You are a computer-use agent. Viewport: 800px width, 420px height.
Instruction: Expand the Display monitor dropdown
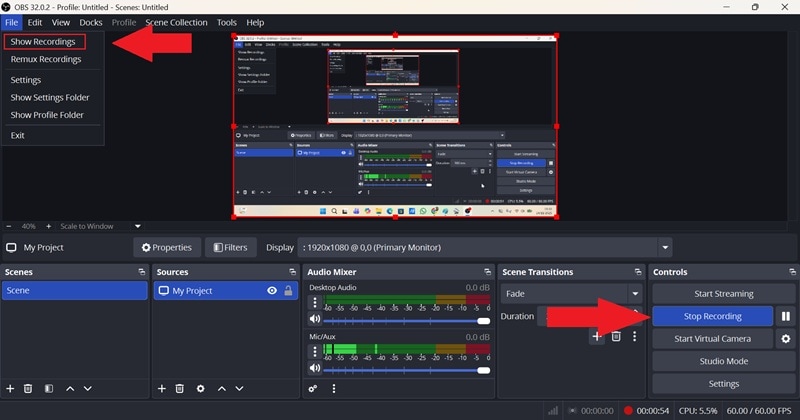click(x=665, y=248)
